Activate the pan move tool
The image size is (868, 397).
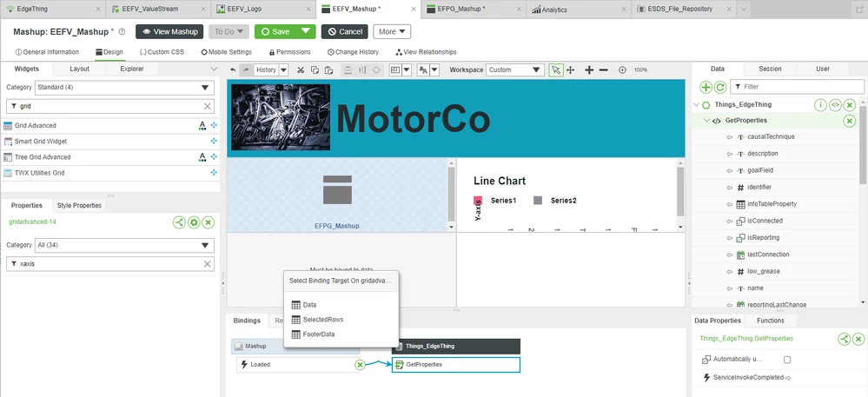point(571,69)
